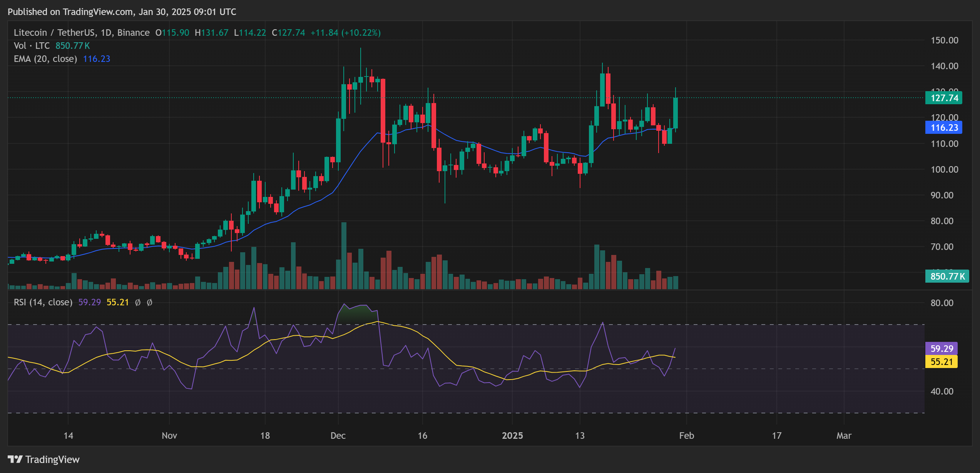The height and width of the screenshot is (473, 980).
Task: Click the '17' date label on time axis
Action: [x=776, y=436]
